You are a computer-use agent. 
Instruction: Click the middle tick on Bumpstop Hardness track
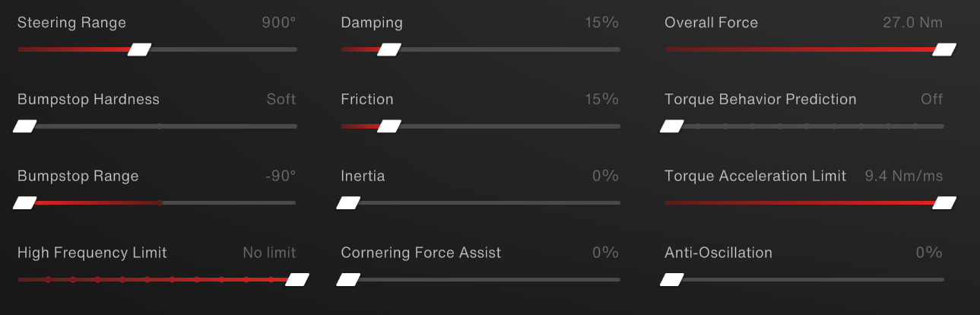coord(160,126)
